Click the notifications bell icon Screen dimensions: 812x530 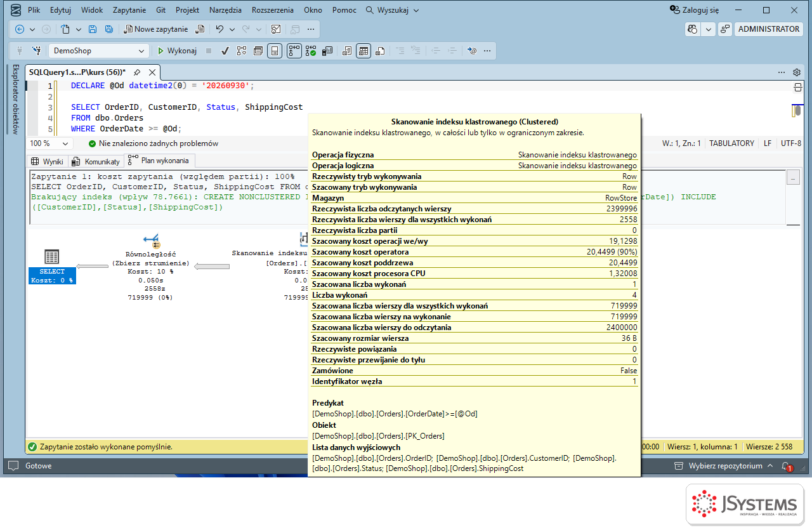click(786, 466)
